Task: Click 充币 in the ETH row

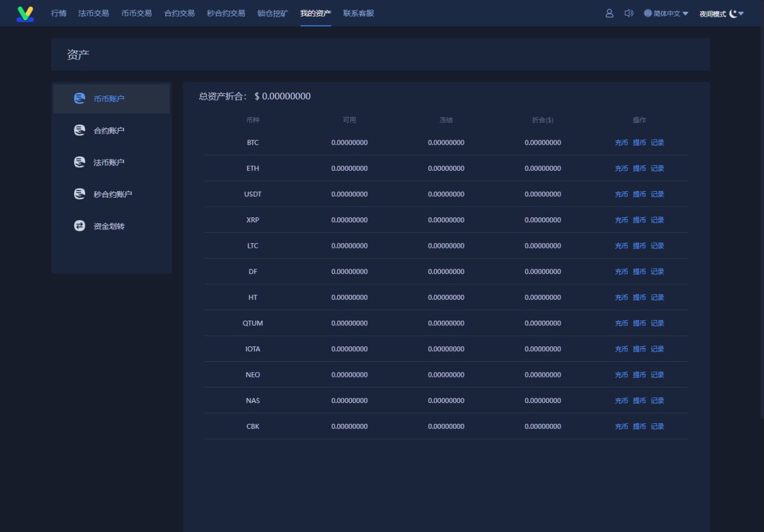Action: pyautogui.click(x=621, y=168)
